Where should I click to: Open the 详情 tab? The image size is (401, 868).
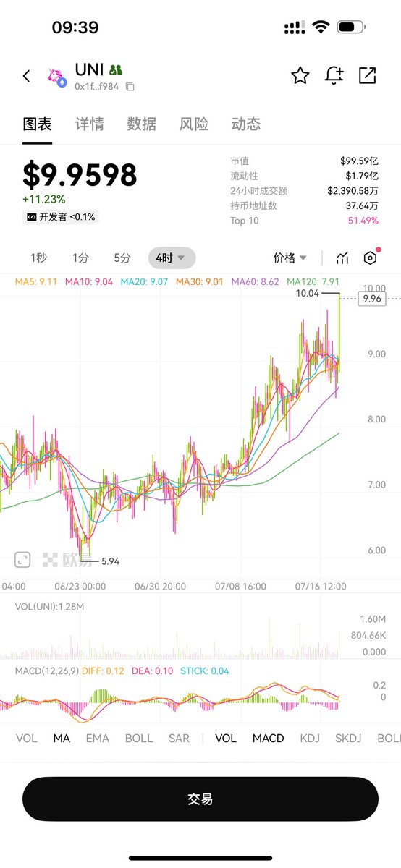click(89, 124)
